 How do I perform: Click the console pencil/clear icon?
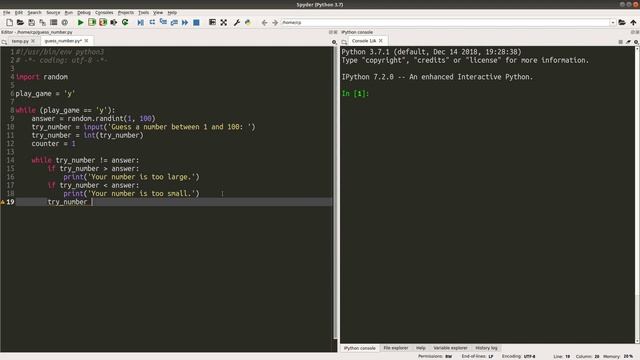628,42
